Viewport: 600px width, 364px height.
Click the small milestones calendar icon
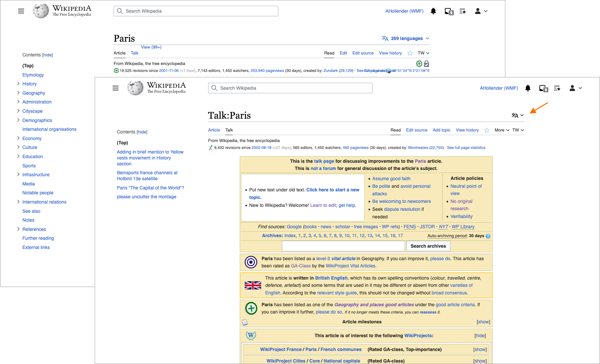[x=245, y=322]
